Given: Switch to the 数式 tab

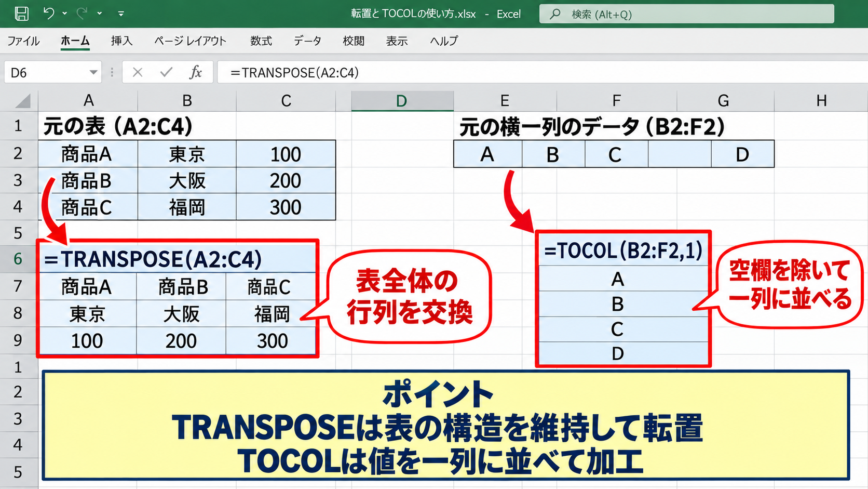Looking at the screenshot, I should click(x=261, y=41).
